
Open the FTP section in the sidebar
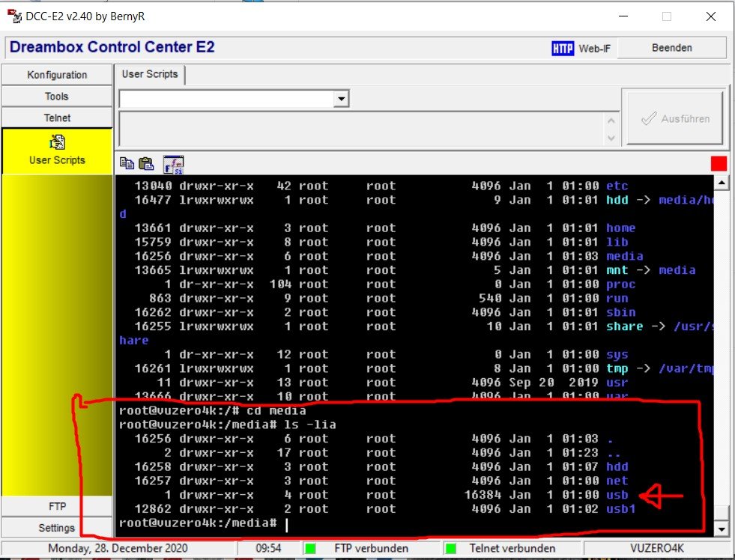pos(57,507)
